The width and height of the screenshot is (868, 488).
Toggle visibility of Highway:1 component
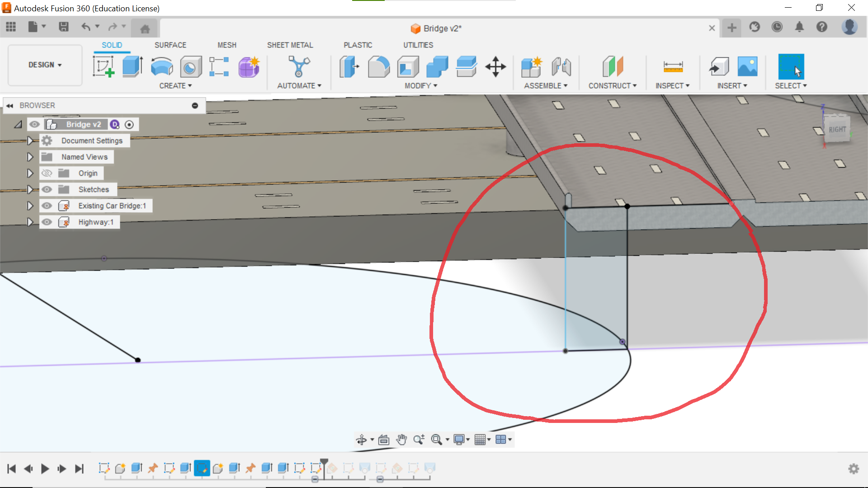pos(47,222)
